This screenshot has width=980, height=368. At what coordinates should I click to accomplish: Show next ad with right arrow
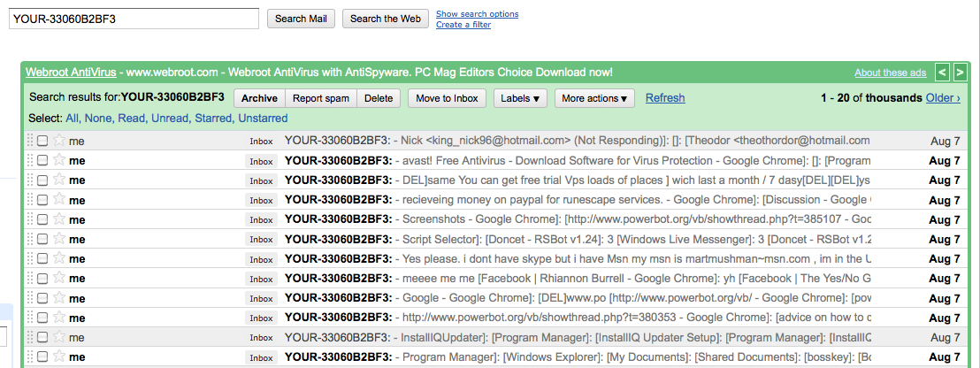pos(960,73)
